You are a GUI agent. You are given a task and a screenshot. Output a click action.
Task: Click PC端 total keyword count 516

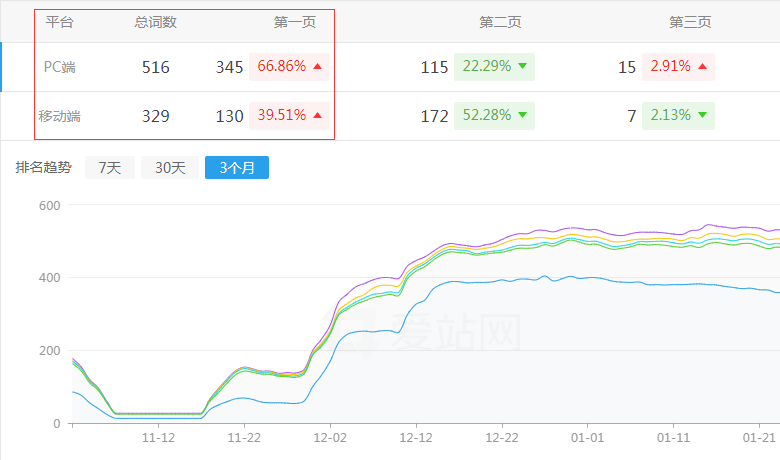[x=155, y=67]
